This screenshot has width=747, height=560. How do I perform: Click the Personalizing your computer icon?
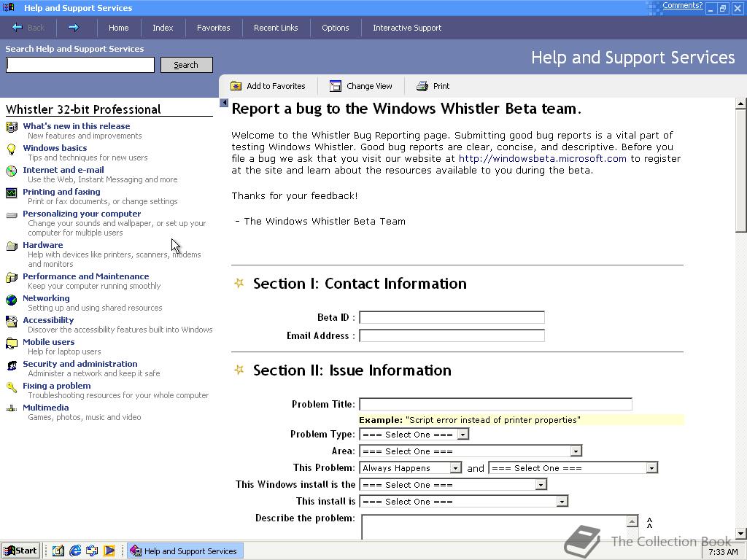(x=12, y=215)
